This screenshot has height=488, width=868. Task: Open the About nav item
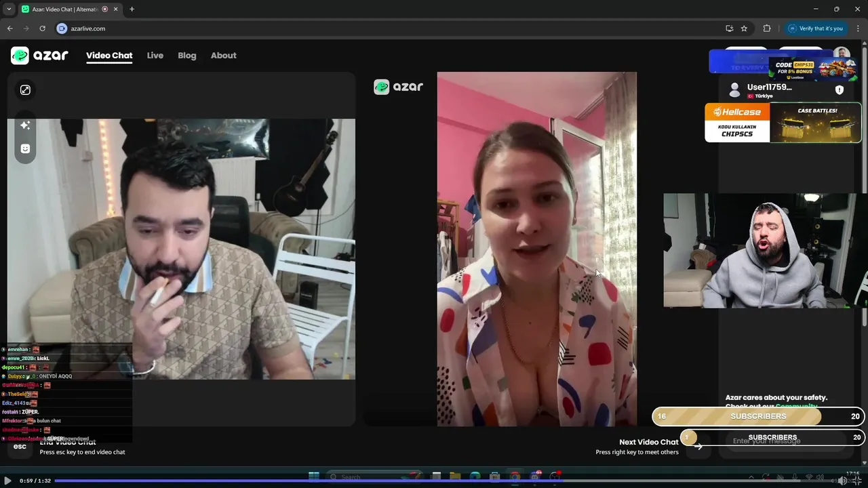pos(223,56)
